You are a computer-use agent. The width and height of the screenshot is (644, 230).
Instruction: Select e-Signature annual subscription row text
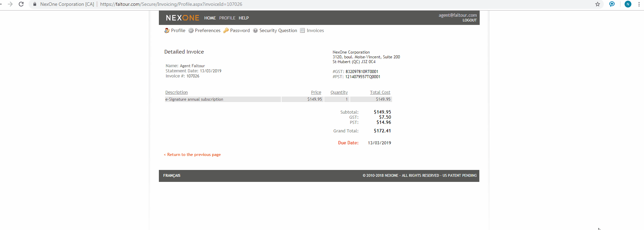click(x=194, y=99)
